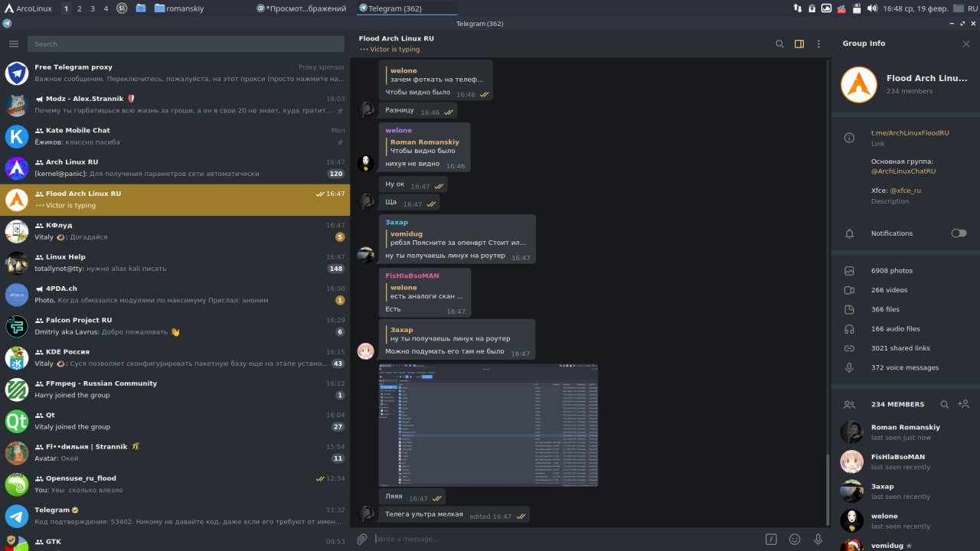Open the Telegram service notifications chat
The image size is (980, 551).
(175, 516)
